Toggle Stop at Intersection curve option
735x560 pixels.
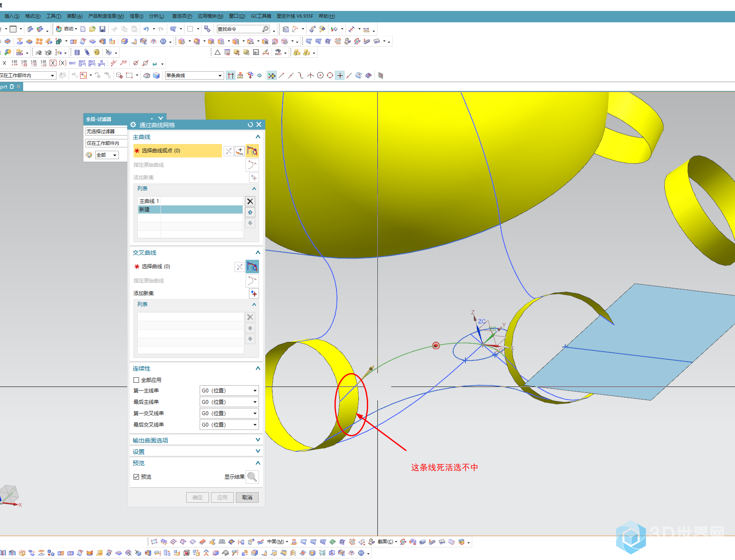[x=230, y=75]
